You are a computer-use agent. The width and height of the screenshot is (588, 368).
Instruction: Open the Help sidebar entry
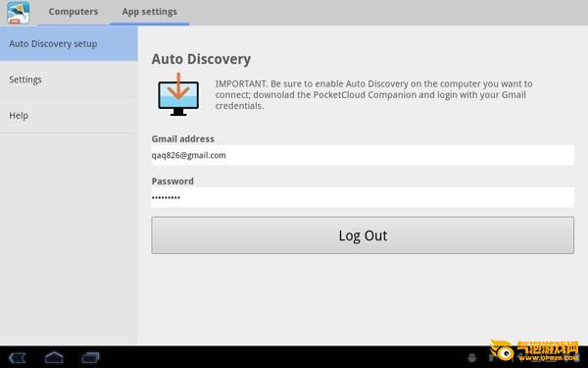pos(69,115)
